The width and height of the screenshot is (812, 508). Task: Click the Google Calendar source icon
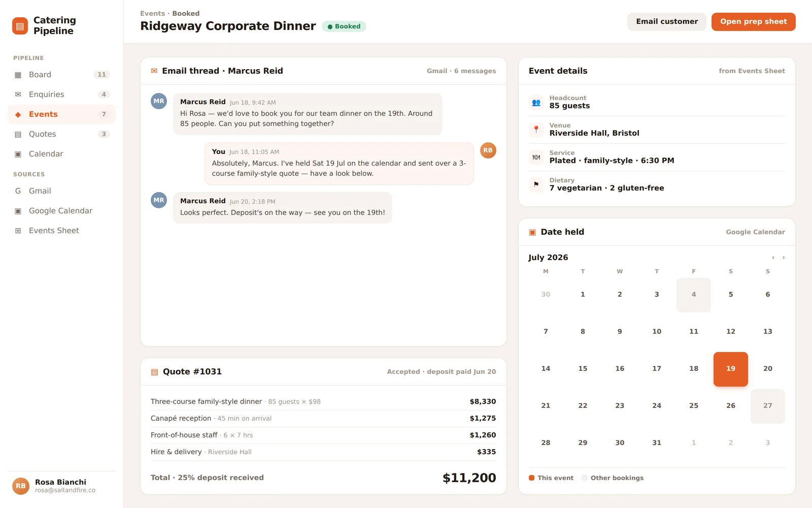[18, 211]
